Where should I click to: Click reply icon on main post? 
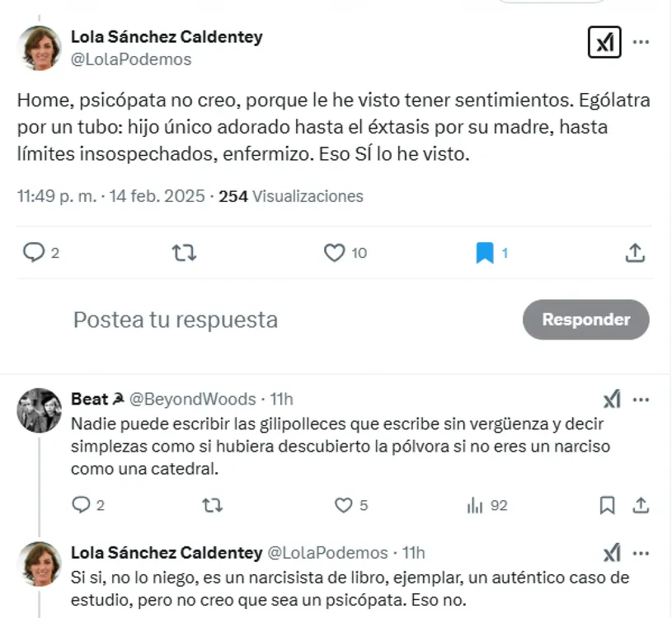[x=34, y=252]
